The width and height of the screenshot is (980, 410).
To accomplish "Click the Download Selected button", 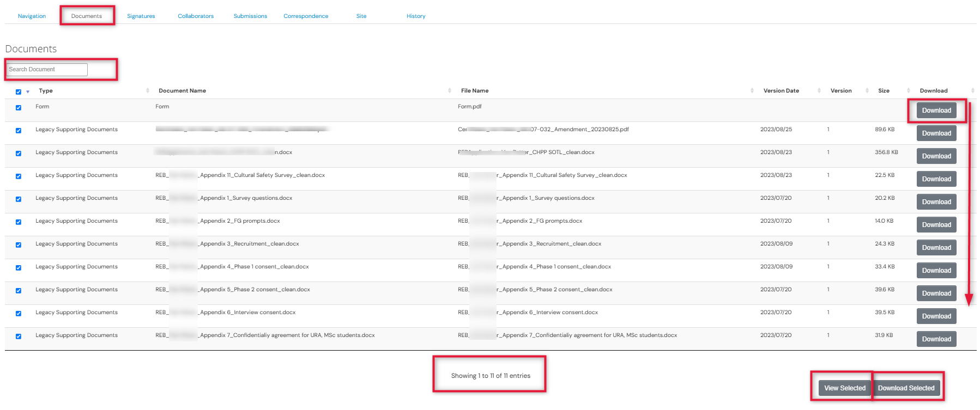I will (x=906, y=388).
